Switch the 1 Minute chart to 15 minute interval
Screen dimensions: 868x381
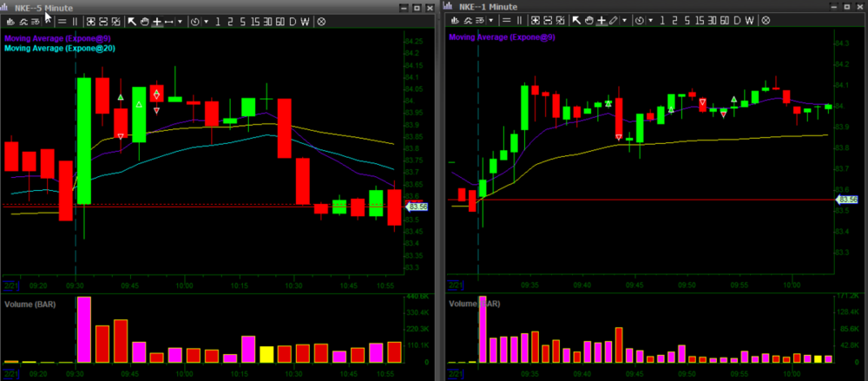698,21
